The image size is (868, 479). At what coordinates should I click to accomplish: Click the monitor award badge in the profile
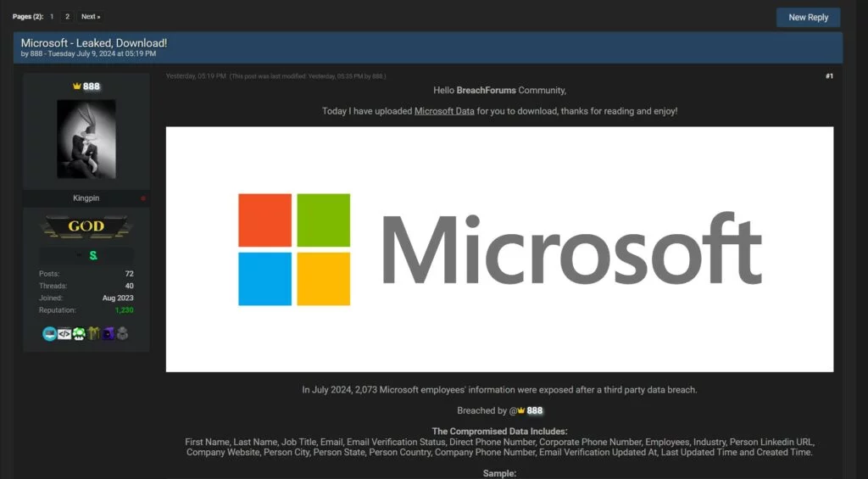tap(49, 334)
